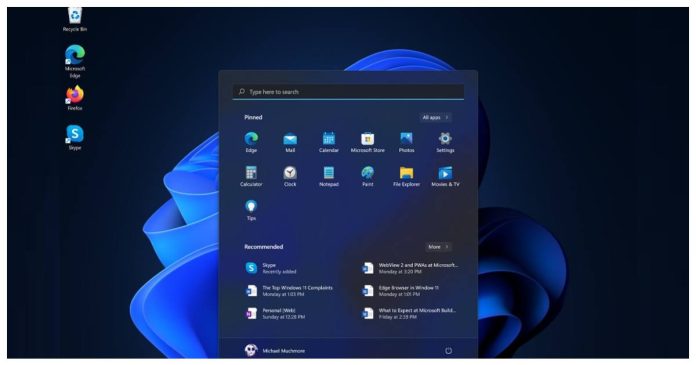696x365 pixels.
Task: Click the power button in Start menu
Action: 448,351
